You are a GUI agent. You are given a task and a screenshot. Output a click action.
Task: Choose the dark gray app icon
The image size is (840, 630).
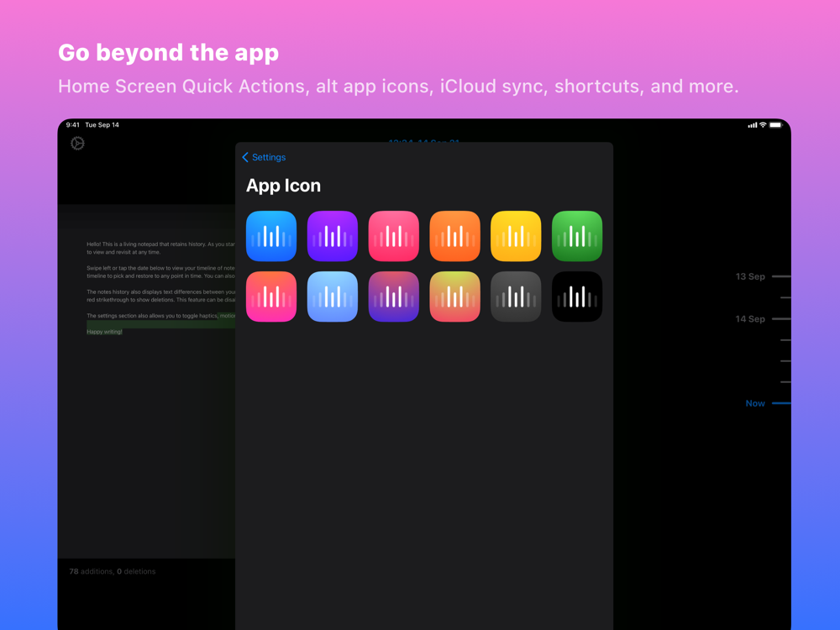tap(516, 297)
